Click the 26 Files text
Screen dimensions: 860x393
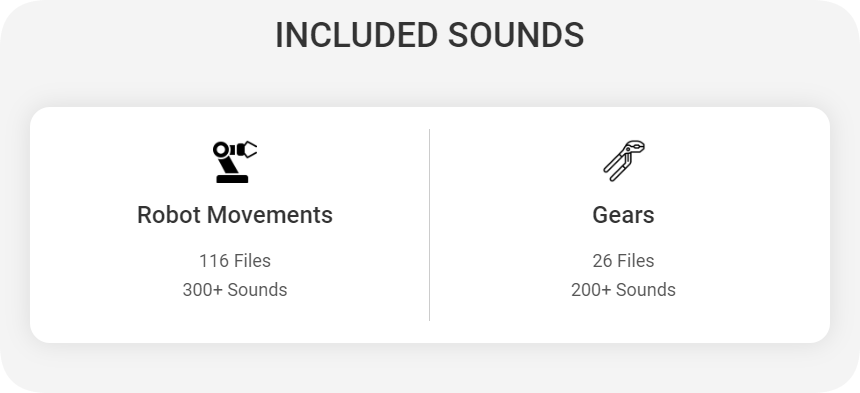click(x=623, y=261)
